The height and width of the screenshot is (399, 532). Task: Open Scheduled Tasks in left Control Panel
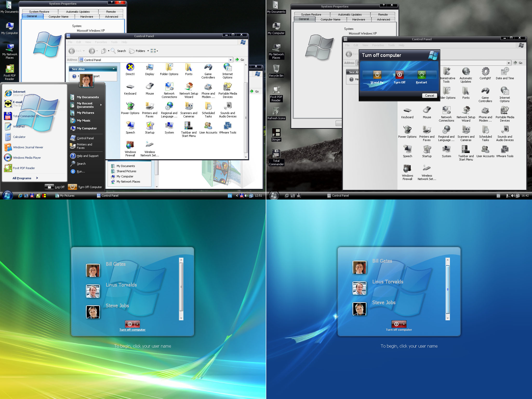pyautogui.click(x=208, y=110)
